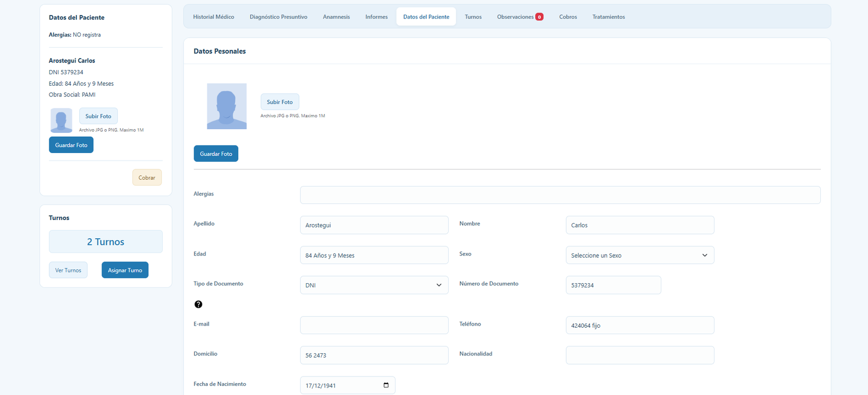Go to the Anamnesis tab
Image resolution: width=868 pixels, height=395 pixels.
coord(336,17)
